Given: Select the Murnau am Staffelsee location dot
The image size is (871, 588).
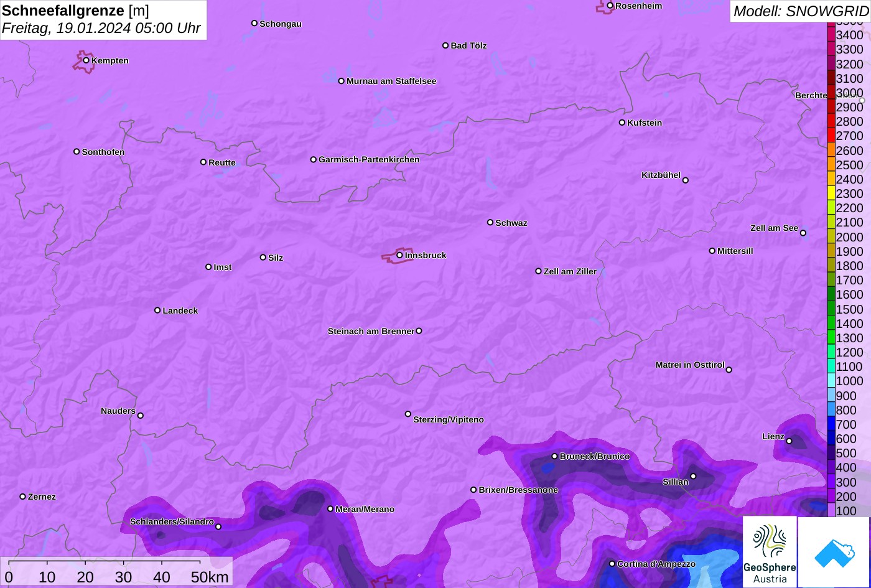Looking at the screenshot, I should coord(341,81).
